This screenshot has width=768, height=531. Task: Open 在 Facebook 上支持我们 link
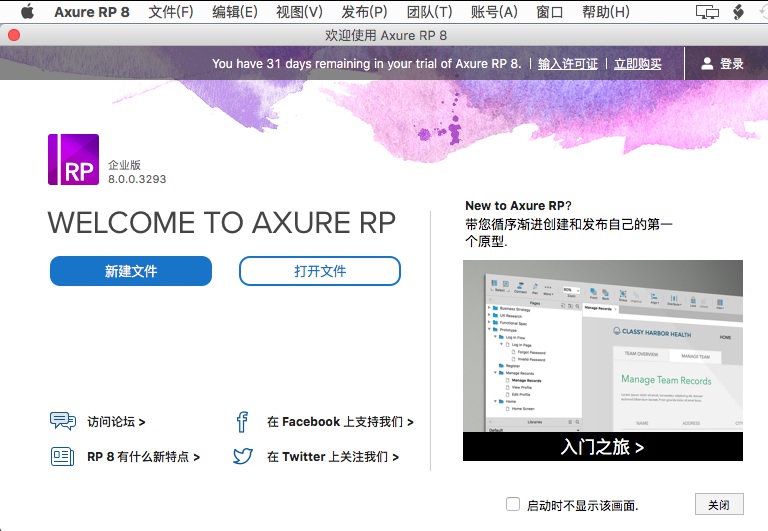coord(340,422)
